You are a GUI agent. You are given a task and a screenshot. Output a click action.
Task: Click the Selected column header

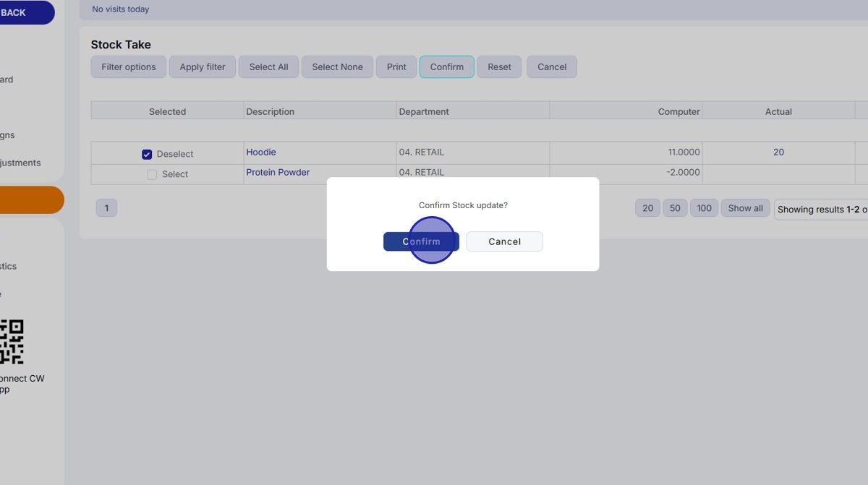pyautogui.click(x=167, y=111)
